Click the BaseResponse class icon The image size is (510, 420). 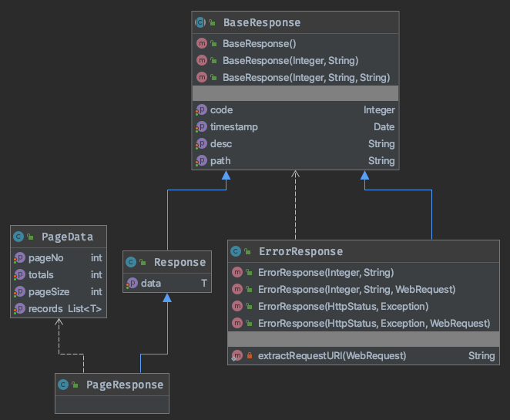coord(200,23)
